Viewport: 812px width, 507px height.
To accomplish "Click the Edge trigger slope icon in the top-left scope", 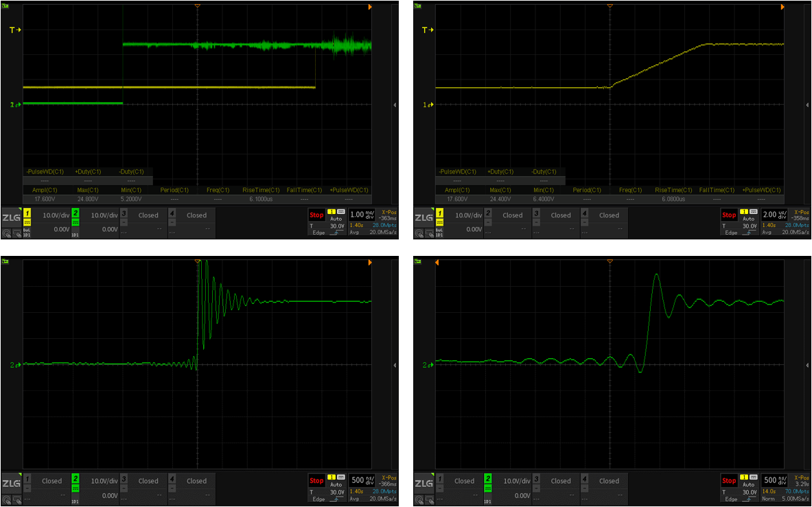I will pyautogui.click(x=335, y=233).
